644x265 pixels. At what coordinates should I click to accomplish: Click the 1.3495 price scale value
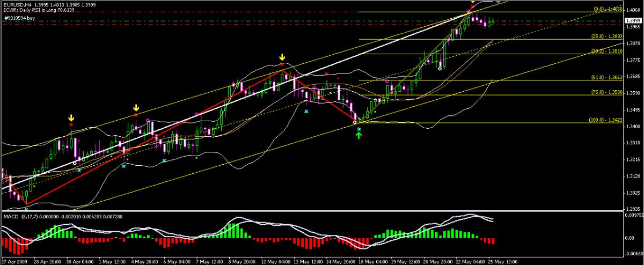(633, 110)
